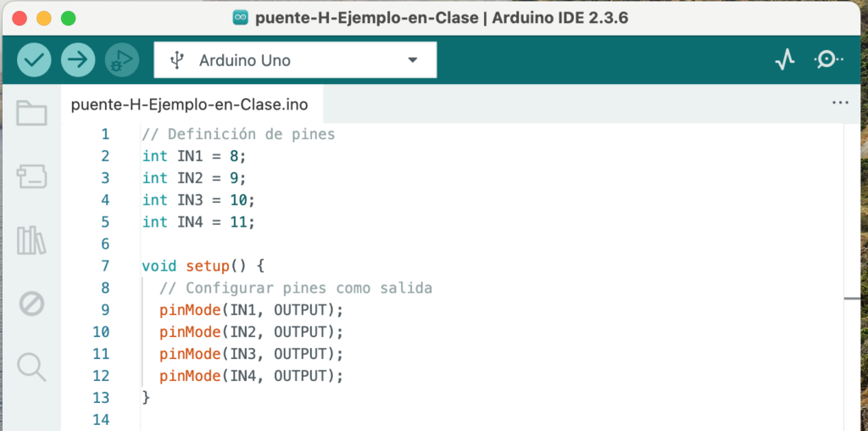
Task: Click the editor vertical scrollbar track
Action: 851,277
